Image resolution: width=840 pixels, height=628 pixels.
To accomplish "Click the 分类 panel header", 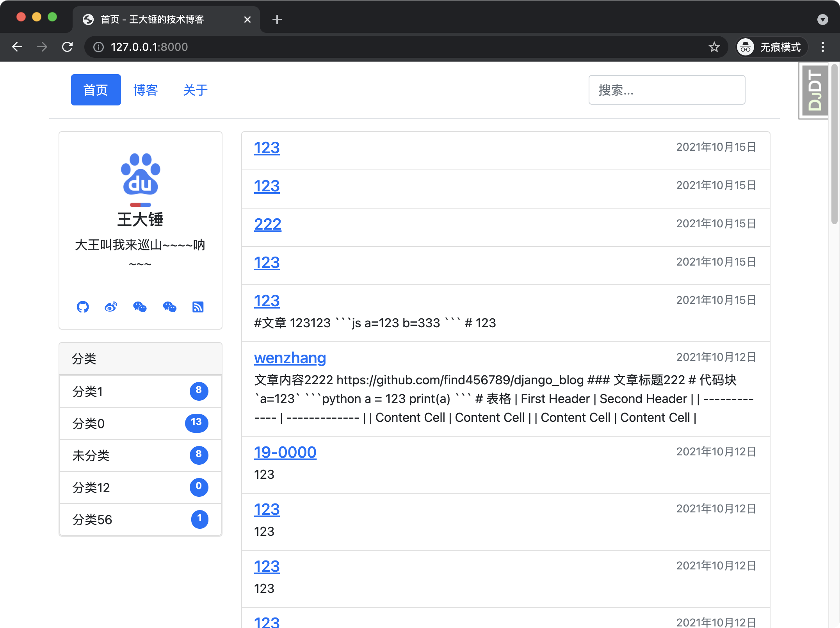I will (141, 359).
